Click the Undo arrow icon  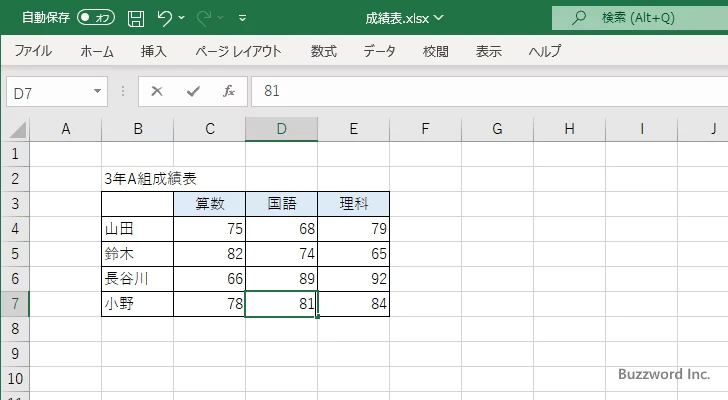click(164, 18)
